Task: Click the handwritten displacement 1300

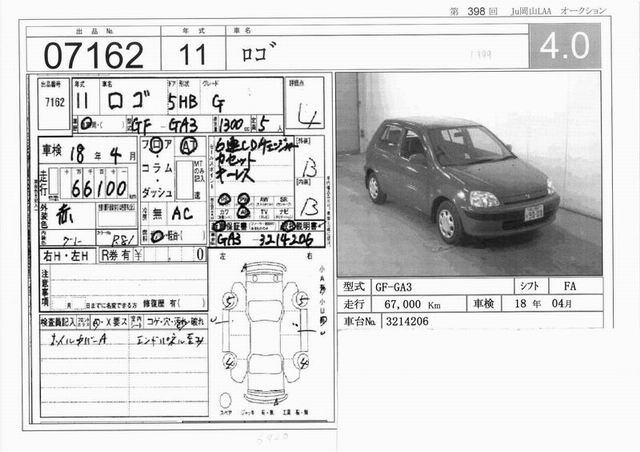Action: (x=231, y=124)
